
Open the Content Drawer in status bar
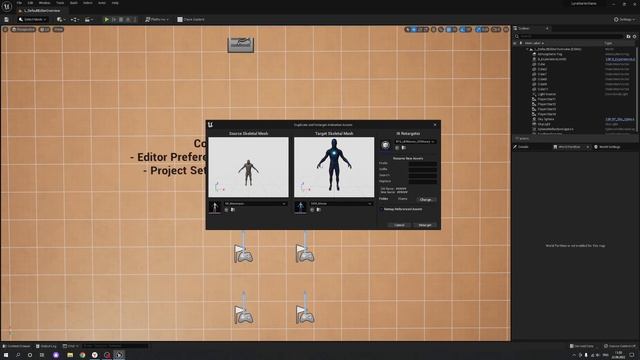(x=16, y=346)
